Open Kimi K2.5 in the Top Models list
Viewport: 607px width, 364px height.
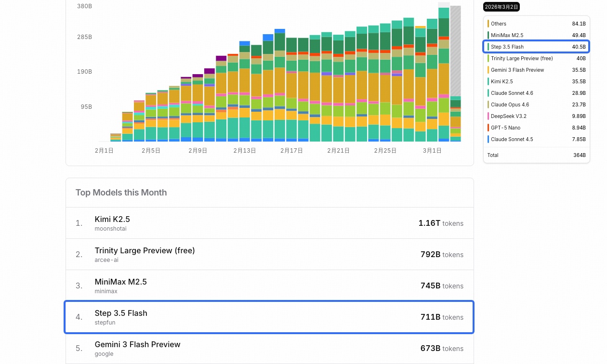[112, 219]
